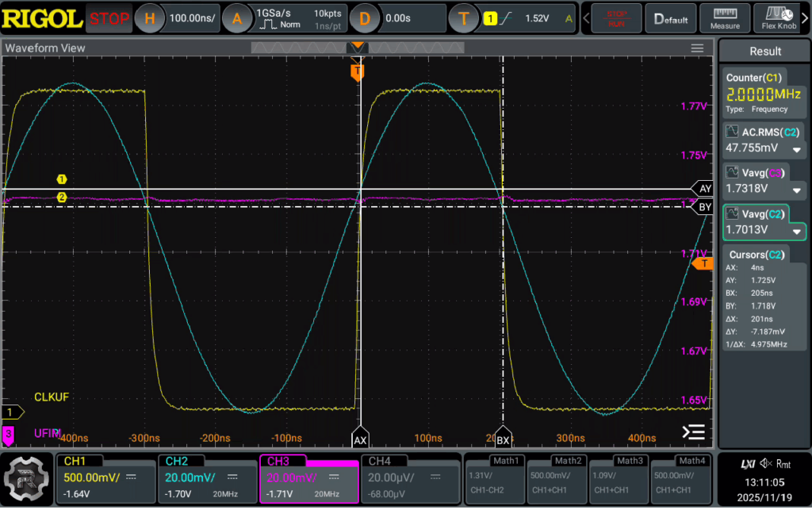Toggle channel CH4 on
The image size is (812, 510).
point(411,479)
